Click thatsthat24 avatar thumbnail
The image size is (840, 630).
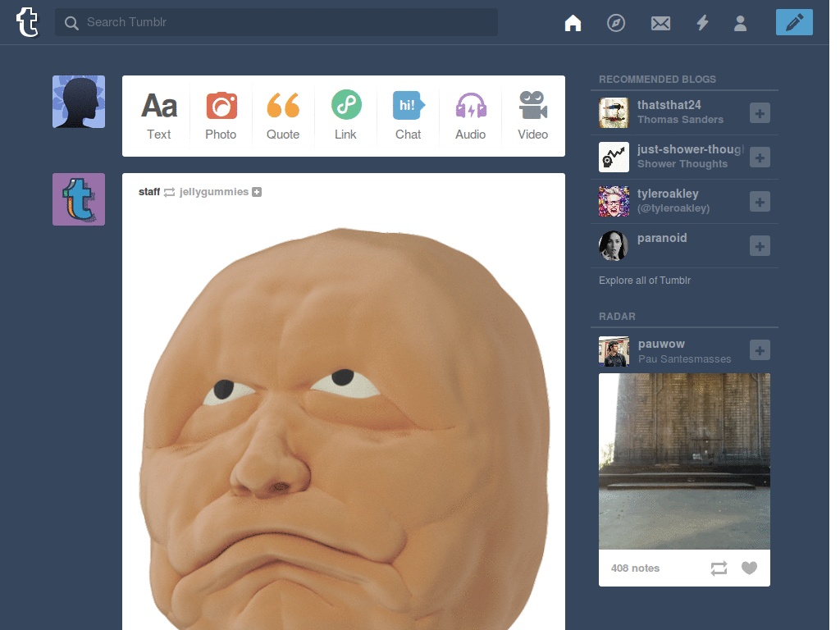coord(614,113)
